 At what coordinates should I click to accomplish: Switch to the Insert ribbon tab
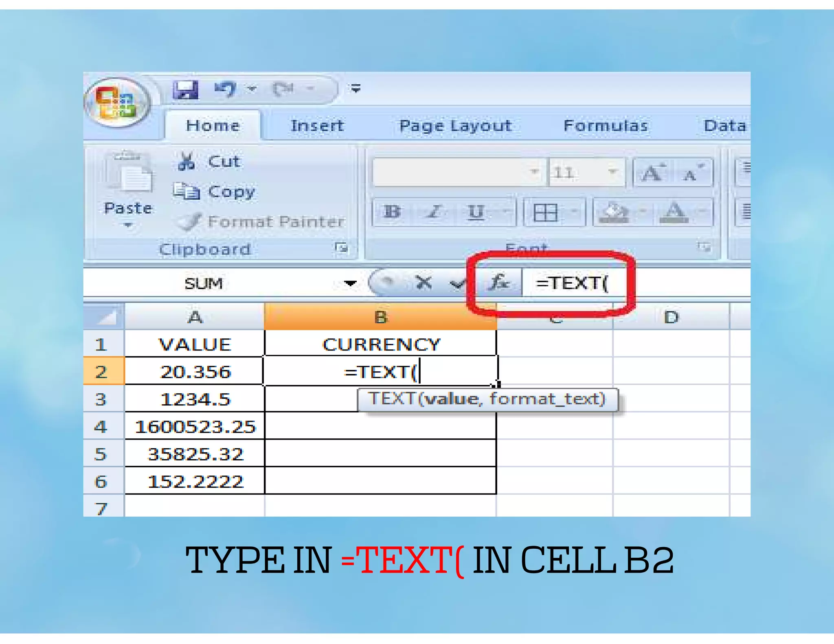[317, 126]
